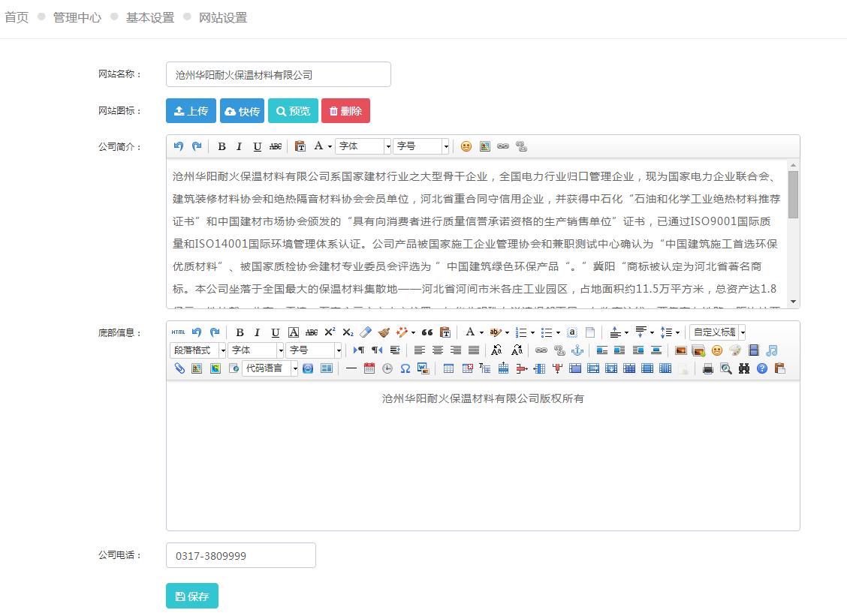847x616 pixels.
Task: Insert a single image in footer editor
Action: pyautogui.click(x=680, y=350)
